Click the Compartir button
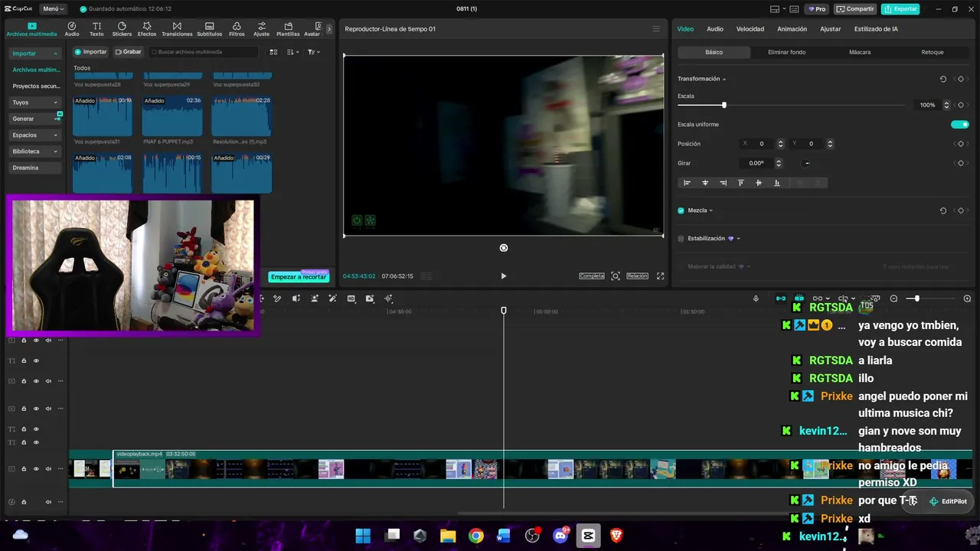The height and width of the screenshot is (551, 980). click(x=856, y=9)
